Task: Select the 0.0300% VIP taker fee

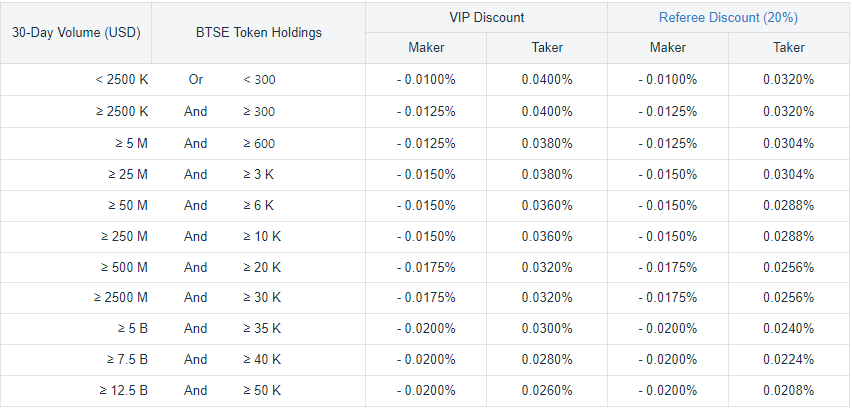Action: point(546,328)
